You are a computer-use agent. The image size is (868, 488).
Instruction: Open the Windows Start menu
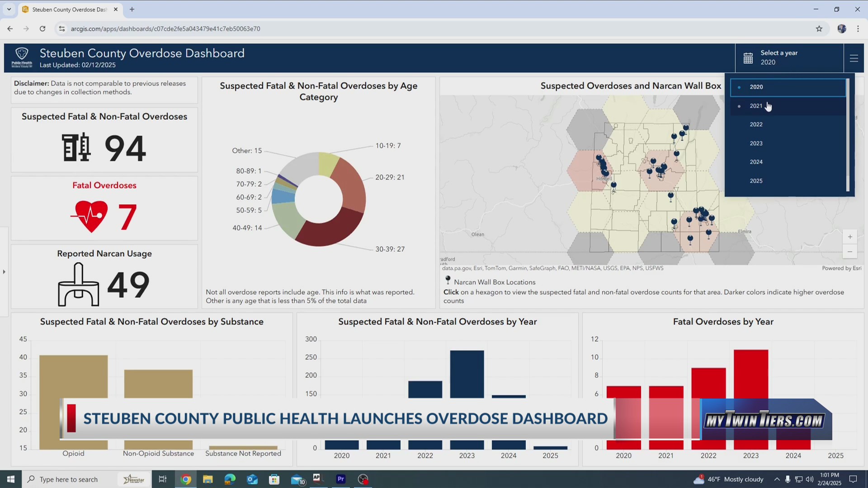[10, 479]
